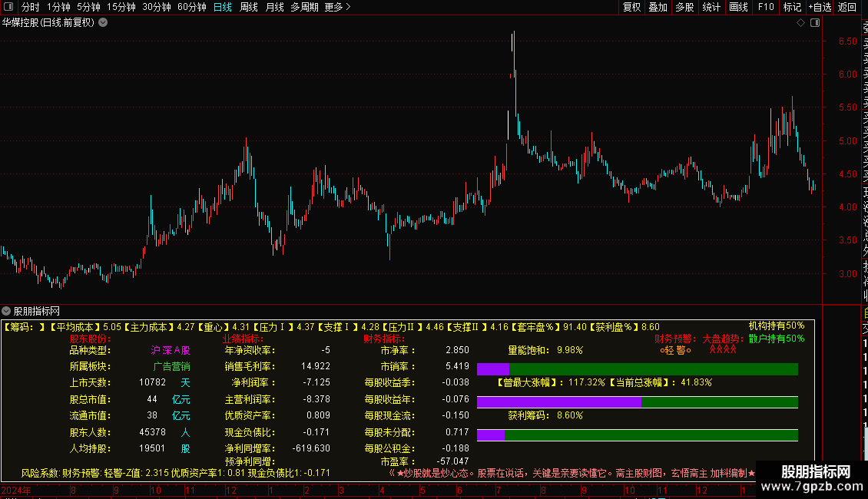Click 市净率 value 2.850
The width and height of the screenshot is (868, 499).
[457, 350]
